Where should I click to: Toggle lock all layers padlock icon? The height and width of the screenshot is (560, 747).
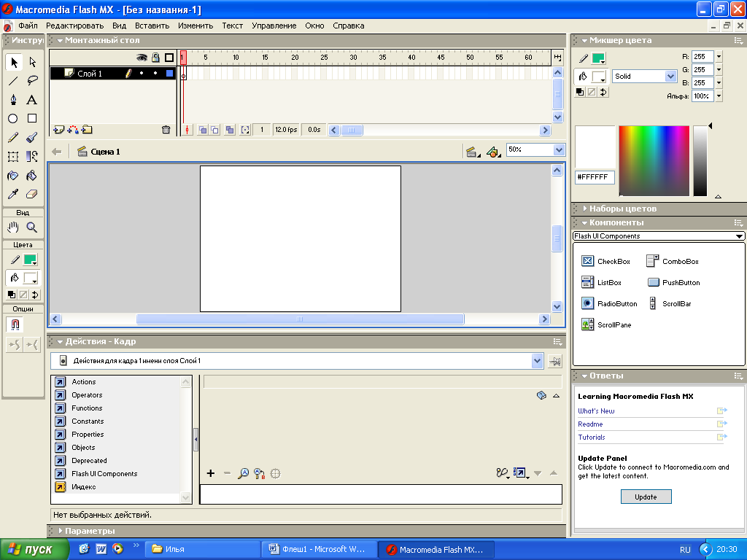pyautogui.click(x=155, y=58)
